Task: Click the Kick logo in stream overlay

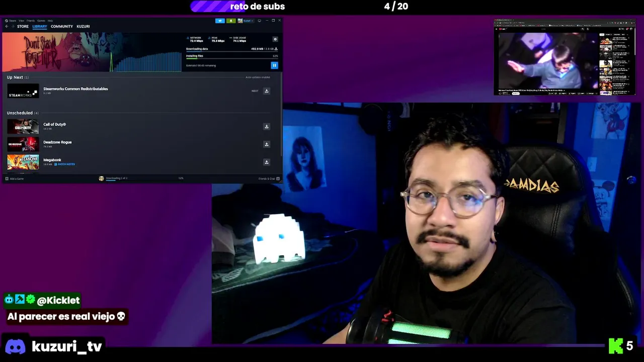Action: (616, 346)
